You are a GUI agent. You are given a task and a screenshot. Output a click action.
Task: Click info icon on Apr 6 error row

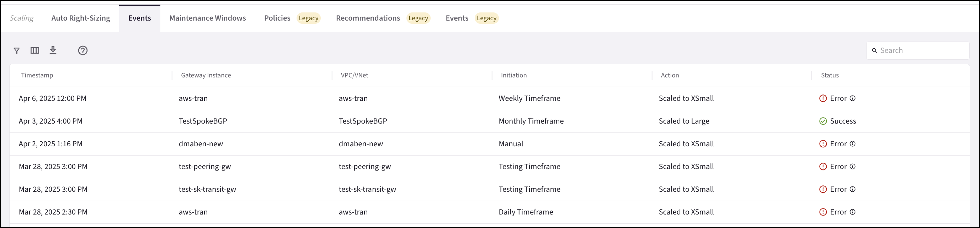853,98
